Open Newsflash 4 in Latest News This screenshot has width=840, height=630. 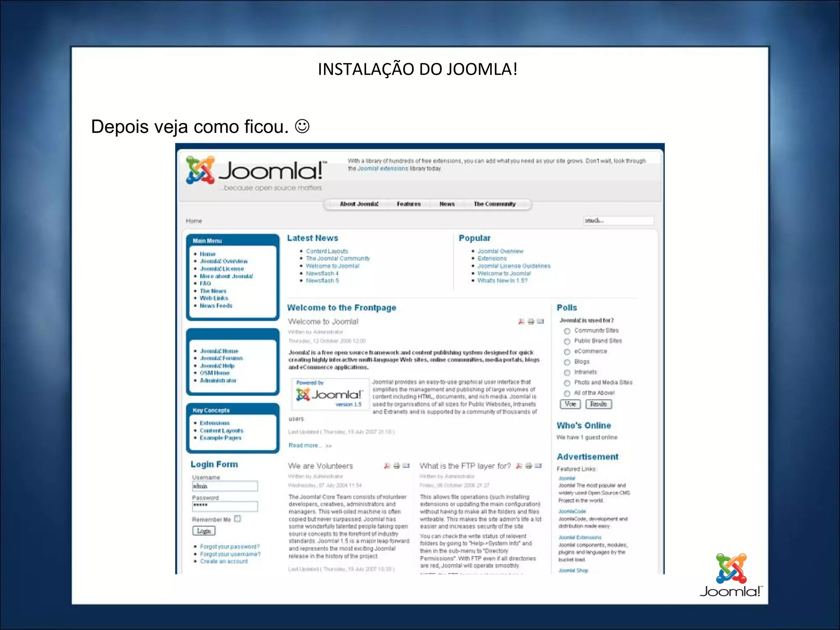tap(322, 273)
